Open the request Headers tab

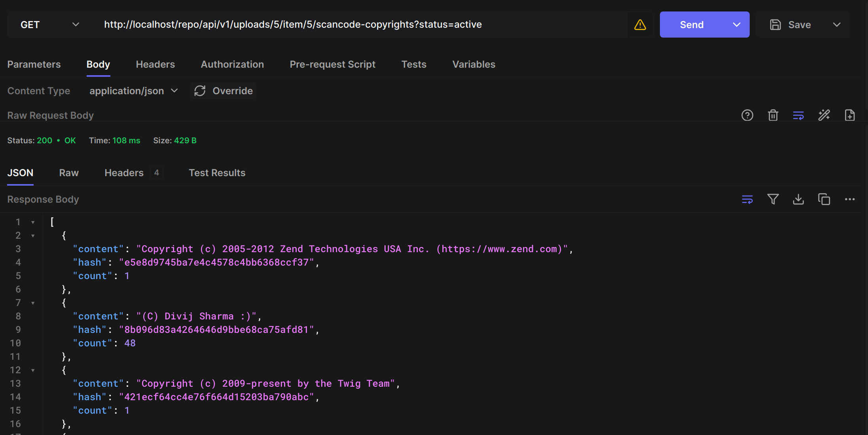point(155,64)
